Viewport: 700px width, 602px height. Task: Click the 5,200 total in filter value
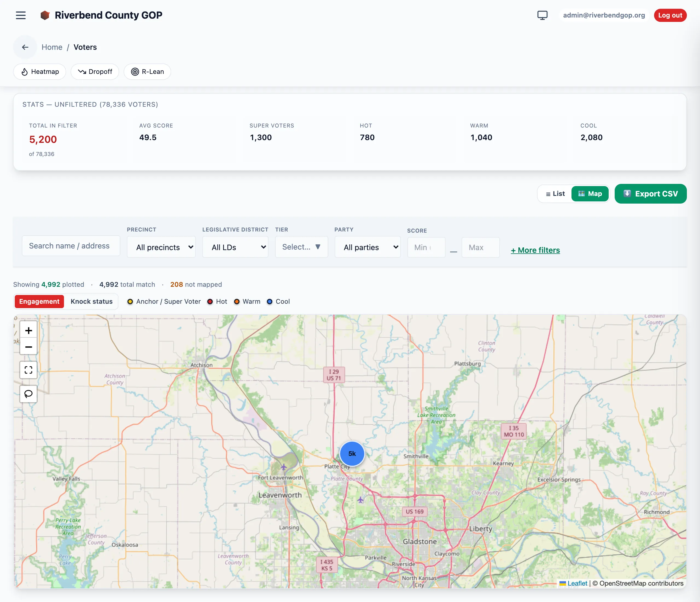(x=43, y=139)
